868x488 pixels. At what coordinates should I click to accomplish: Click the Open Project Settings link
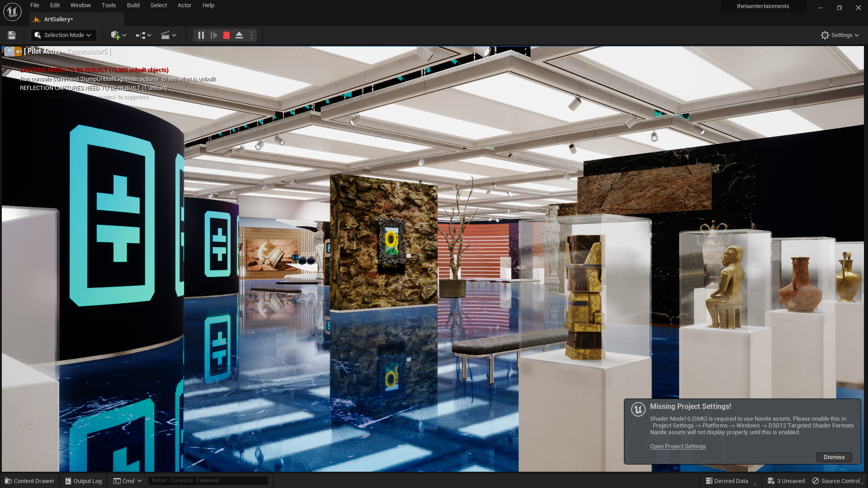tap(678, 446)
